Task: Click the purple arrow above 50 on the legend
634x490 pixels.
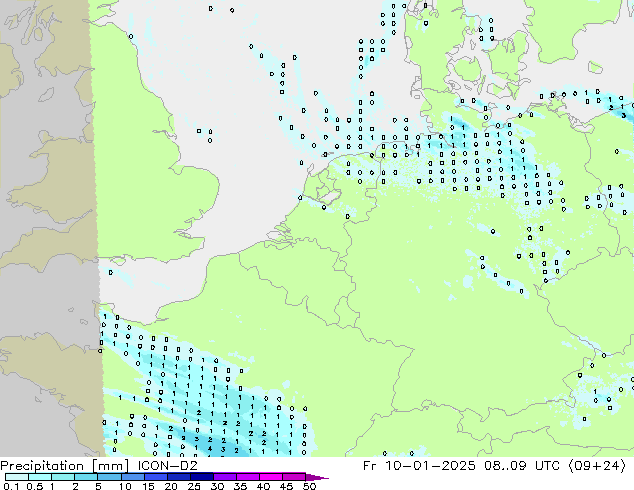Action: click(317, 477)
